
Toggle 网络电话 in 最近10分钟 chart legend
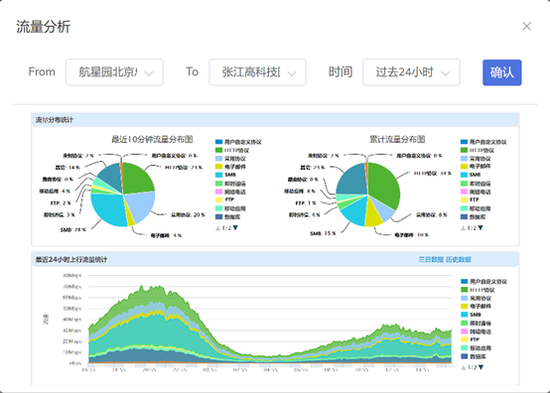tap(230, 192)
